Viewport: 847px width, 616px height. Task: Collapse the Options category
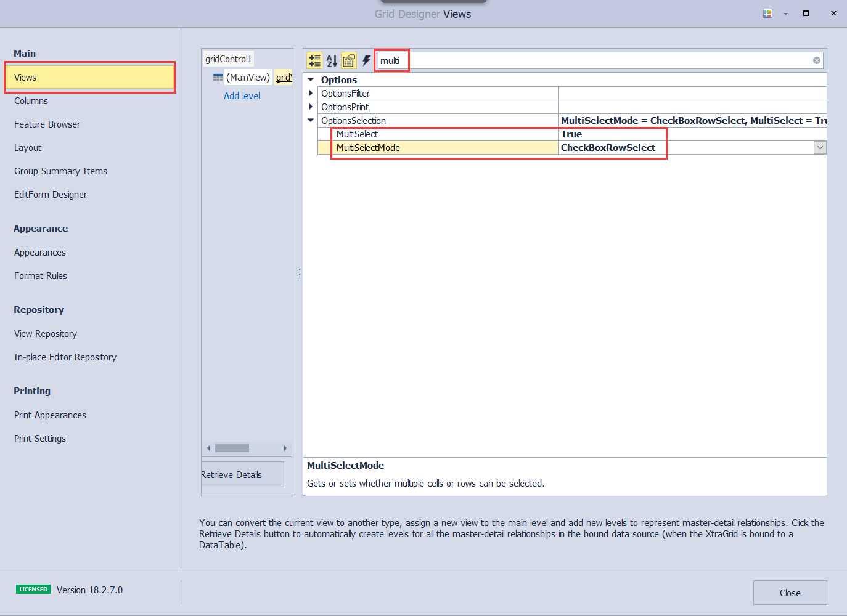pyautogui.click(x=311, y=79)
